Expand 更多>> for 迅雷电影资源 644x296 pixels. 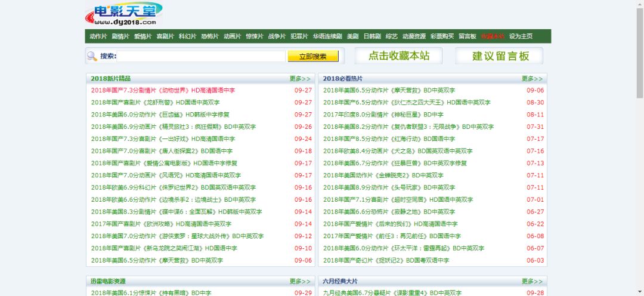pyautogui.click(x=300, y=281)
